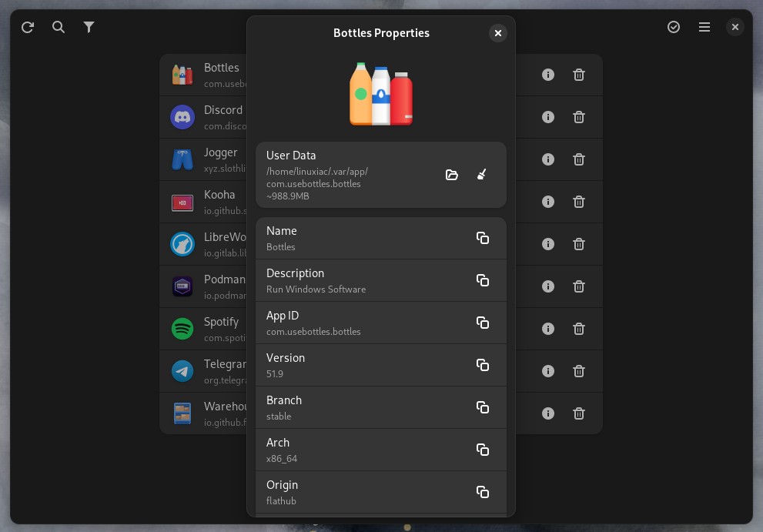Click the 'Run Windows Software' description text

click(316, 289)
